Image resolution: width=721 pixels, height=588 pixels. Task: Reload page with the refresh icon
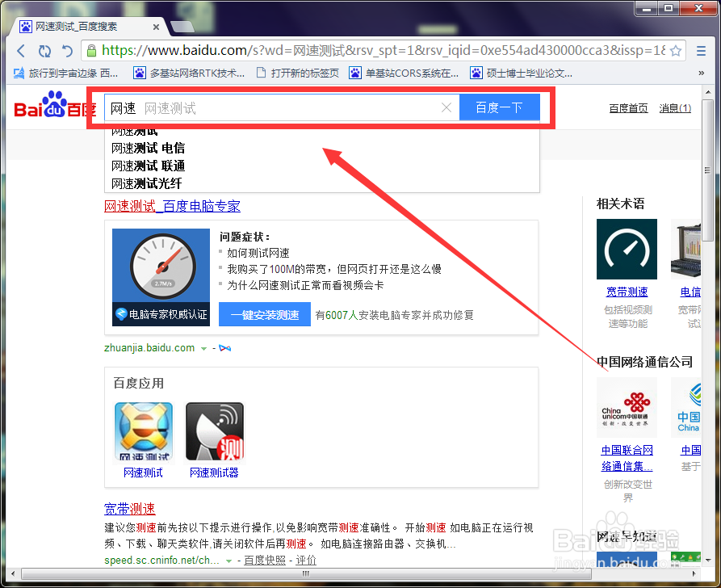click(x=44, y=51)
